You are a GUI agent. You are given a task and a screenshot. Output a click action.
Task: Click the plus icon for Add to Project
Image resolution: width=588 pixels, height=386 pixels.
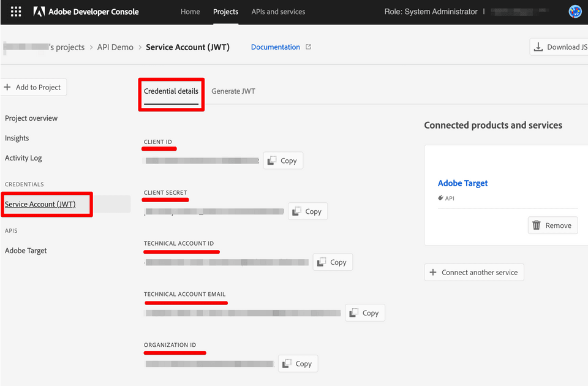(7, 87)
